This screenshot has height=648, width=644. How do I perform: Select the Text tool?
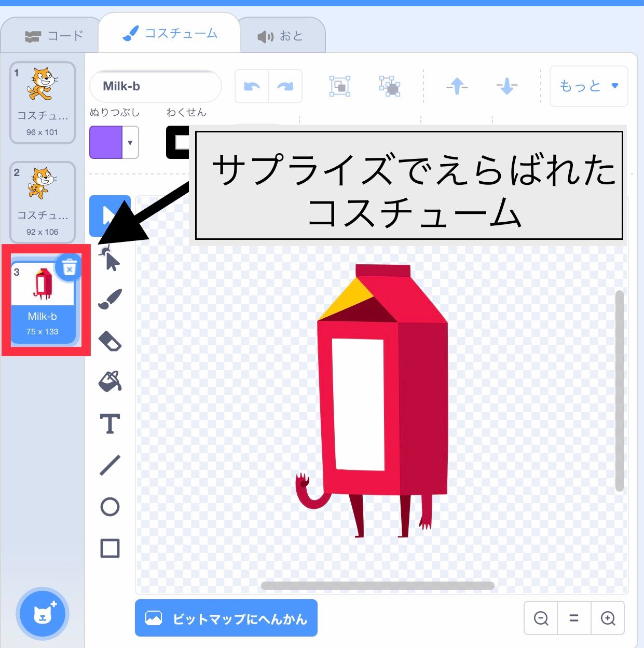point(110,424)
